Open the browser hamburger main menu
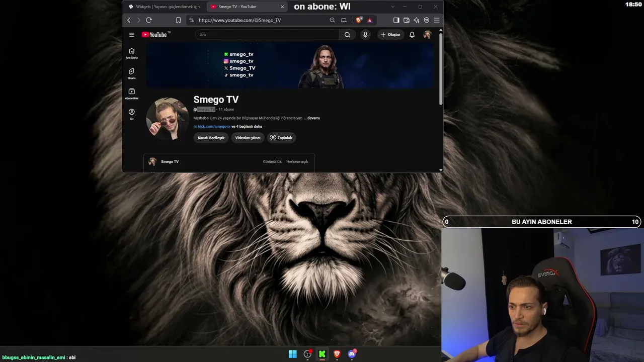Screen dimensions: 644x362 pyautogui.click(x=437, y=20)
